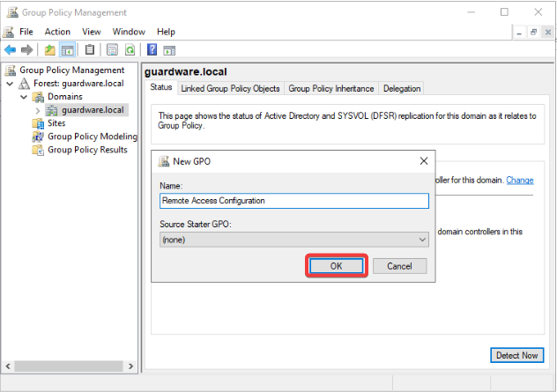The image size is (557, 392).
Task: Switch to Linked Group Policy Objects tab
Action: point(230,88)
